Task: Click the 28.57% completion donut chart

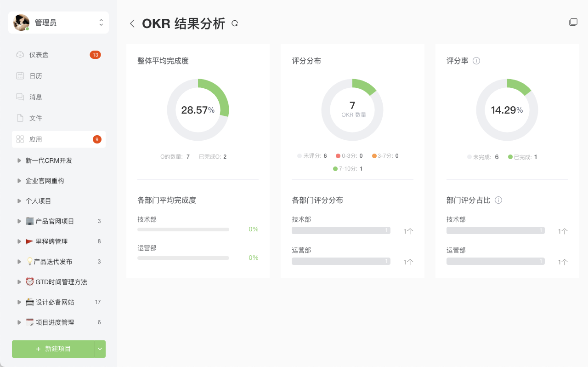Action: (x=198, y=110)
